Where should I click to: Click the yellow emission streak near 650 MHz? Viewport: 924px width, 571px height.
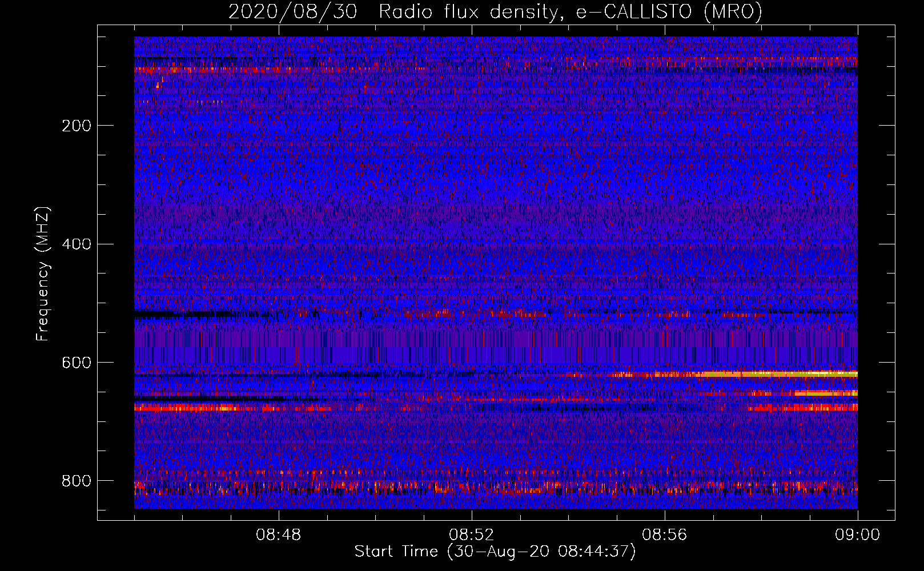[x=826, y=393]
